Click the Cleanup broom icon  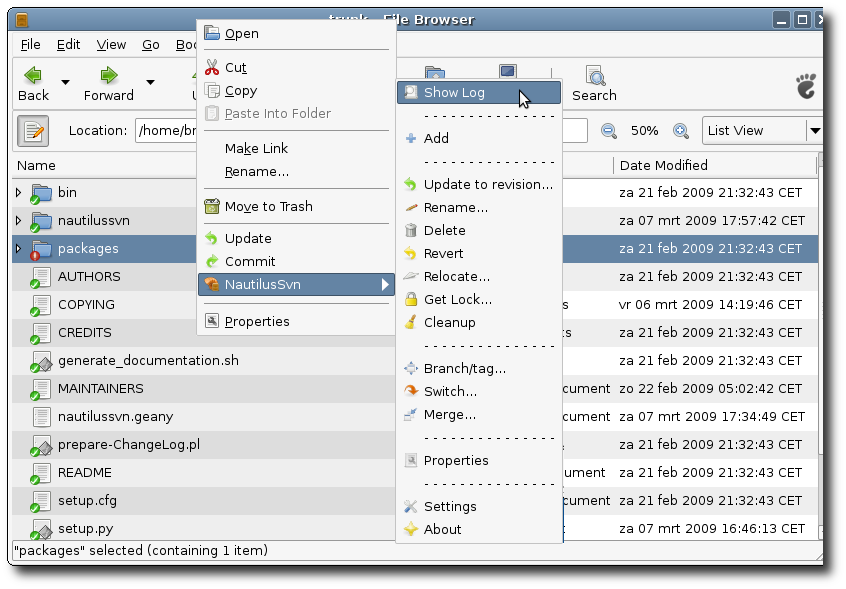[x=411, y=323]
